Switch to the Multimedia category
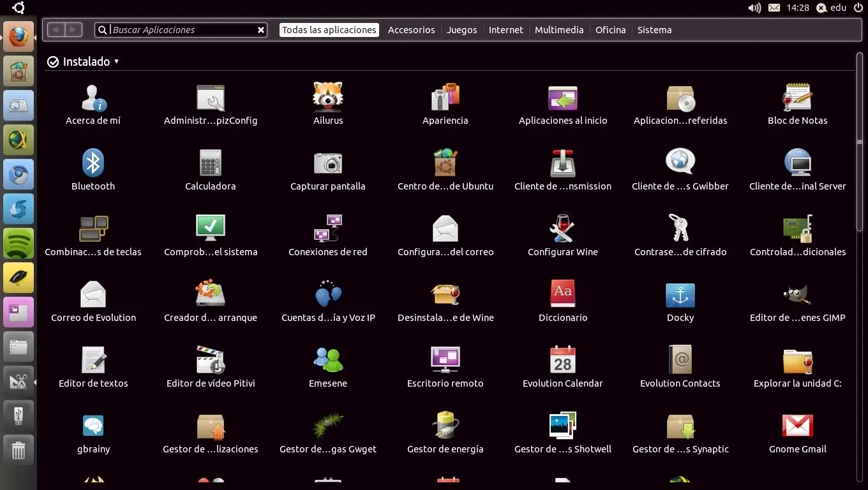The height and width of the screenshot is (490, 868). point(559,30)
